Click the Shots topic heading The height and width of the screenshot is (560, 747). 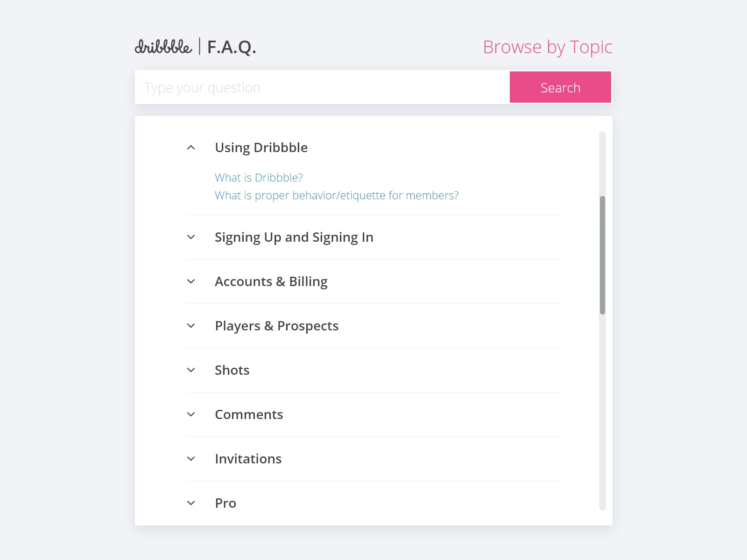point(232,370)
